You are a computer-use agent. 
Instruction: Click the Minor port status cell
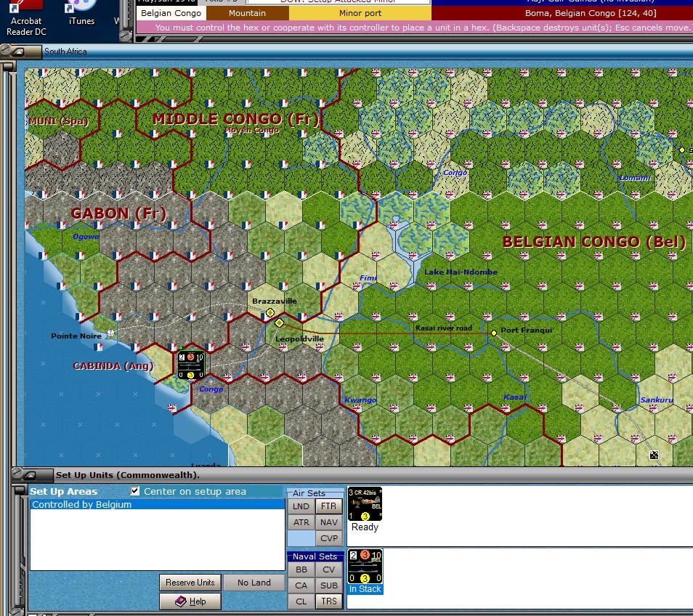360,13
